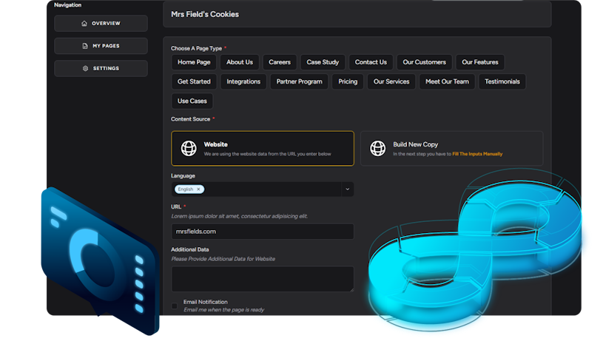Go to Settings in navigation

coord(101,68)
